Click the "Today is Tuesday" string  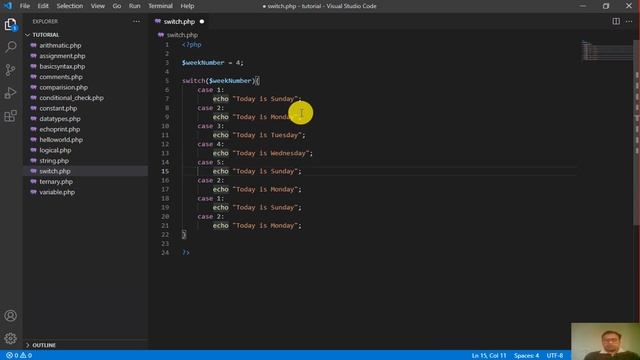click(x=267, y=135)
